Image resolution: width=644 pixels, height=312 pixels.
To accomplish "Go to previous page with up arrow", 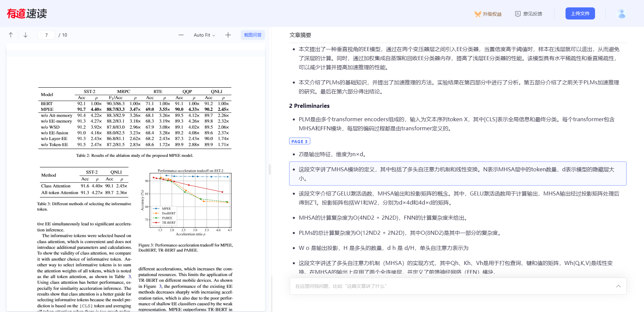I will point(11,35).
